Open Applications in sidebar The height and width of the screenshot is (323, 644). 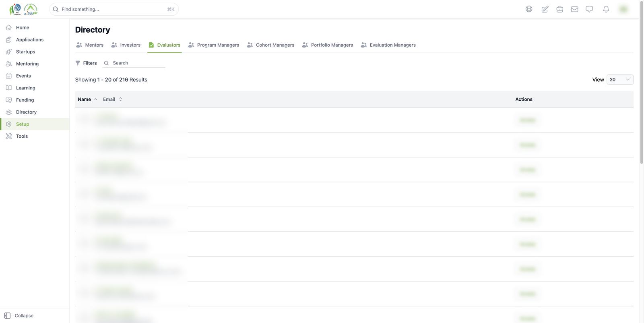point(35,39)
